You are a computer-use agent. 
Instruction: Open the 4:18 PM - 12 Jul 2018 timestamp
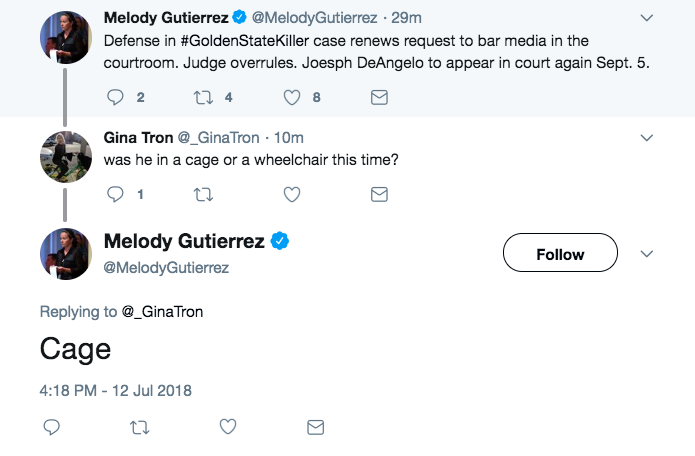[x=115, y=389]
